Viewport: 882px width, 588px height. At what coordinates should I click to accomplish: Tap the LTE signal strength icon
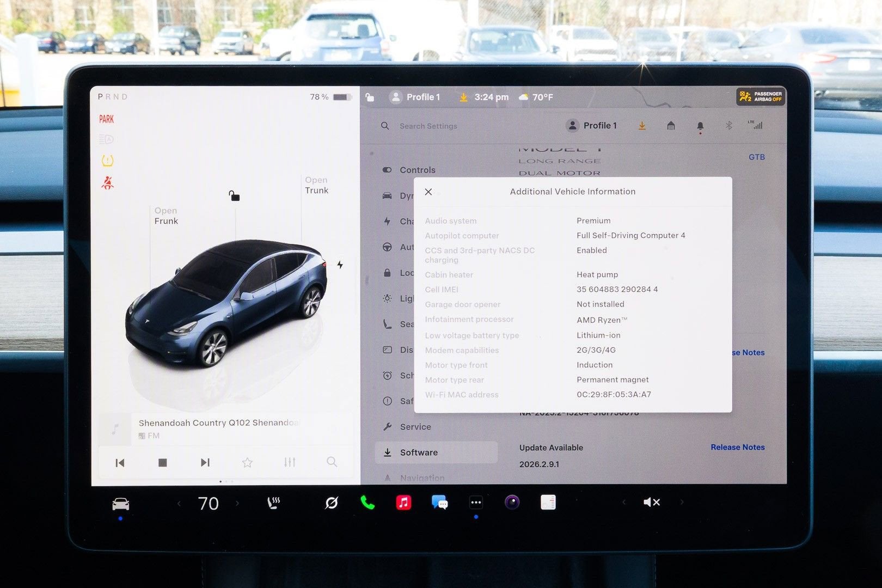(755, 125)
